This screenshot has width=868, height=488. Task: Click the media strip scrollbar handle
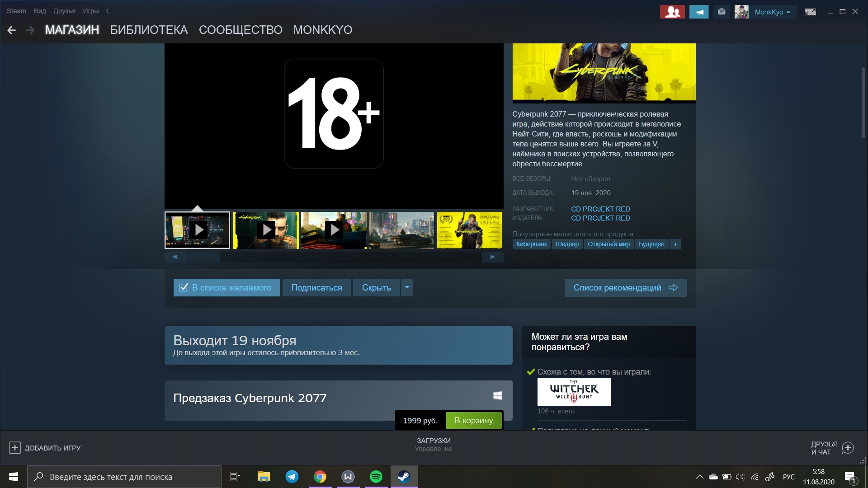[203, 257]
